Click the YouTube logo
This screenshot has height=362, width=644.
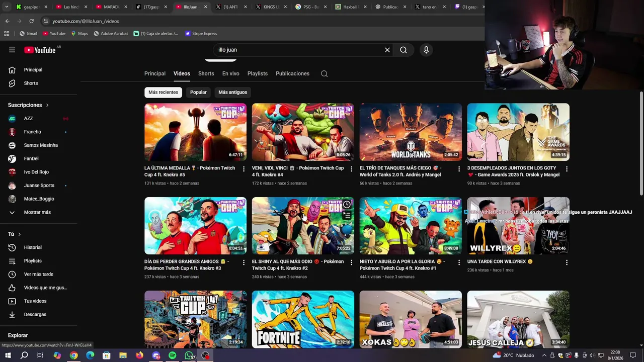coord(40,50)
